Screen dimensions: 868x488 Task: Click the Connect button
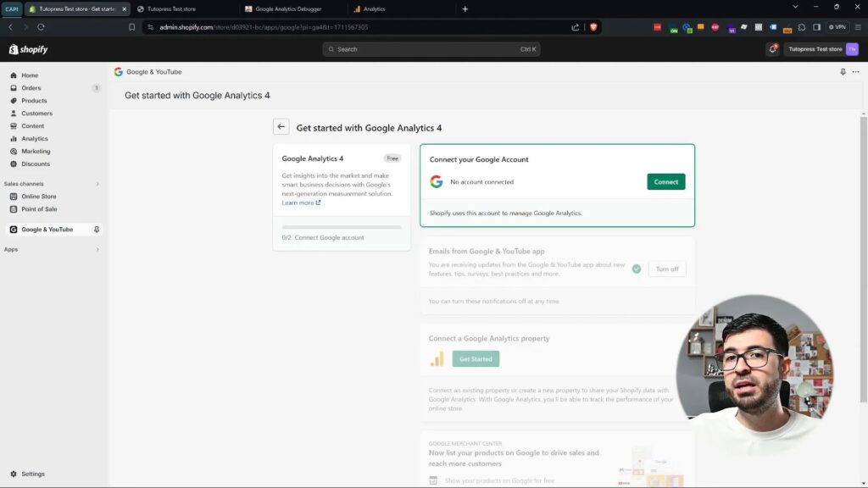coord(666,181)
